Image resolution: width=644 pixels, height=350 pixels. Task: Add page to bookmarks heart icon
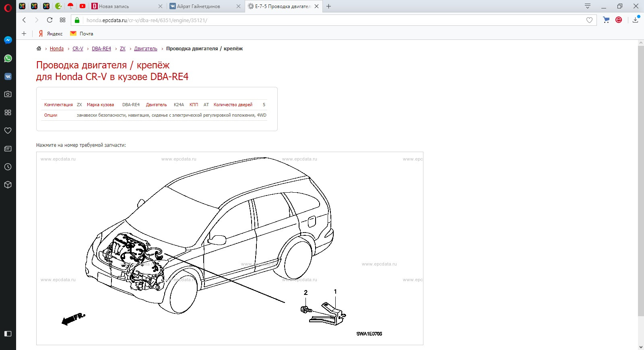click(x=589, y=20)
